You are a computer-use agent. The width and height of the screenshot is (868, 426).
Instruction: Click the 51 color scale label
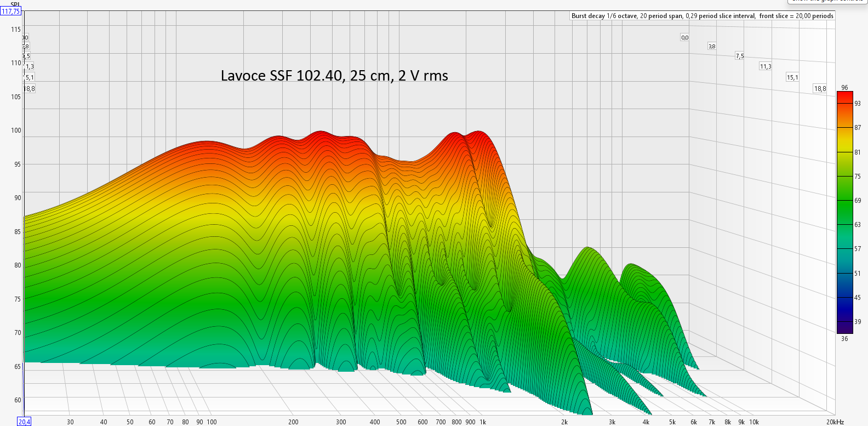(858, 273)
